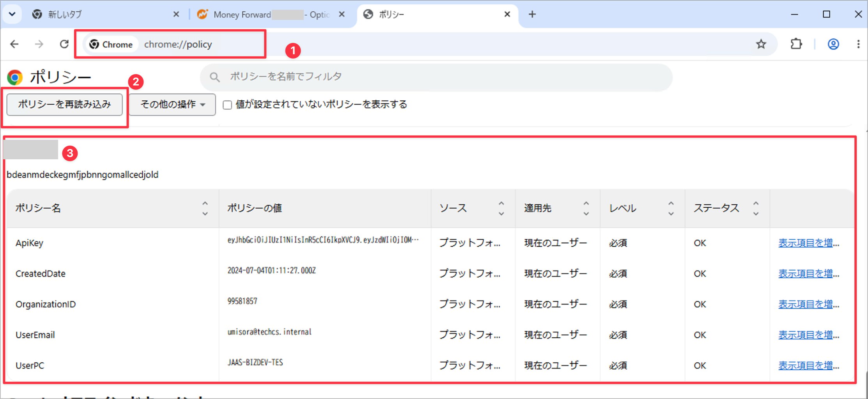Screen dimensions: 868x399
Task: Click the search magnifier icon in filter box
Action: [x=214, y=77]
